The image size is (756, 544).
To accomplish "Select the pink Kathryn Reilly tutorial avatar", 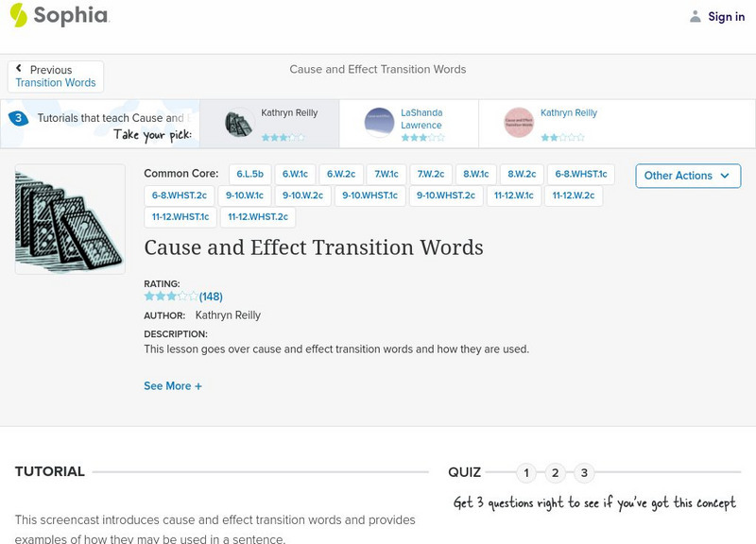I will click(x=519, y=123).
